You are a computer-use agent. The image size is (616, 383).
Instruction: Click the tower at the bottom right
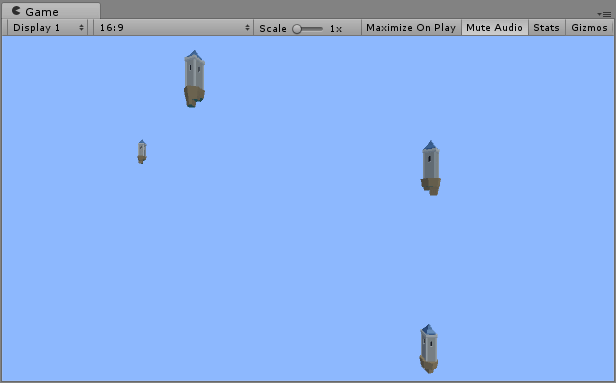[x=429, y=349]
